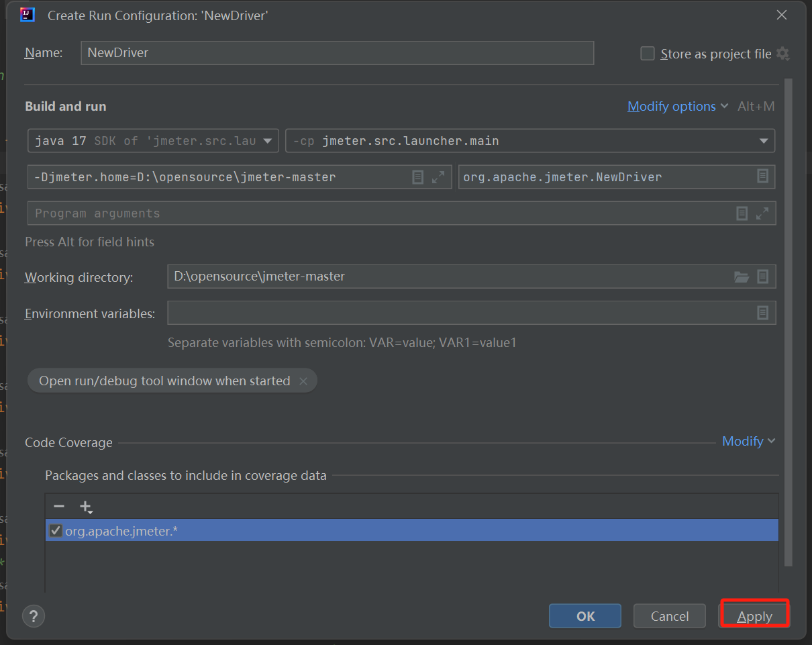This screenshot has width=812, height=645.
Task: Open the Store as project file gear settings
Action: (x=782, y=54)
